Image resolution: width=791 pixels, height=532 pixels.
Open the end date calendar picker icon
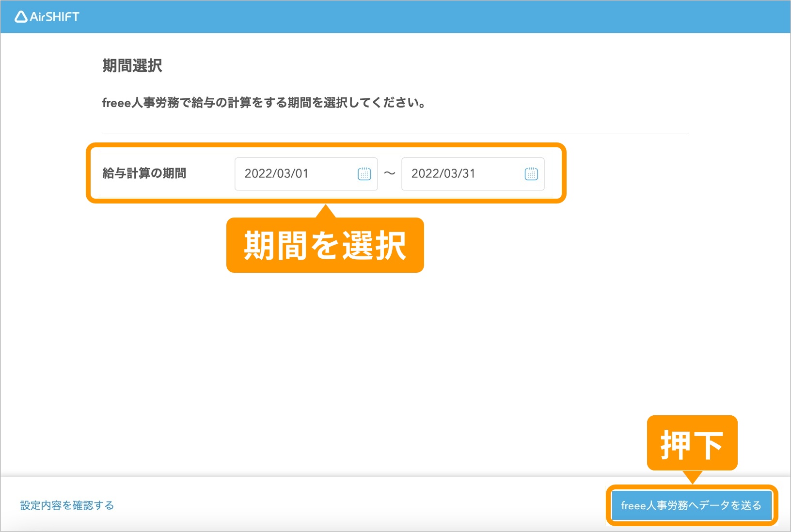click(531, 174)
